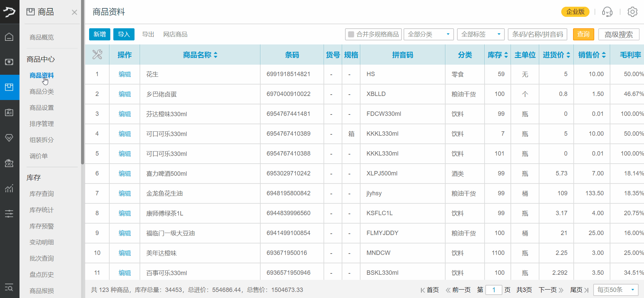Open 商品概览 in the side menu
Screen dimensions: 644x298
coord(42,37)
